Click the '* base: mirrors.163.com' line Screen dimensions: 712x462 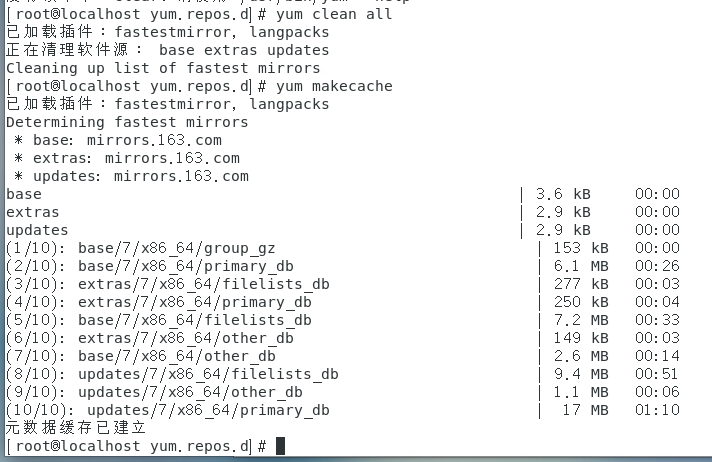click(x=118, y=140)
